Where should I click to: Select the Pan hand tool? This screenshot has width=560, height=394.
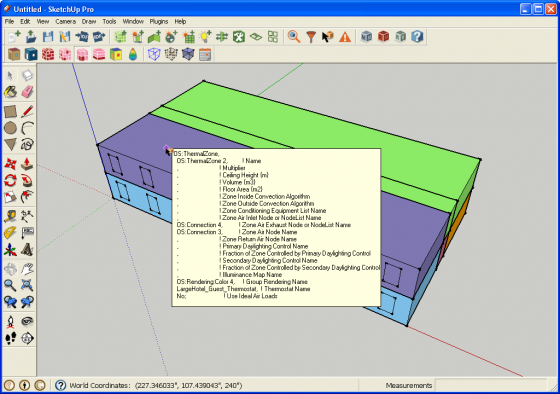(27, 269)
